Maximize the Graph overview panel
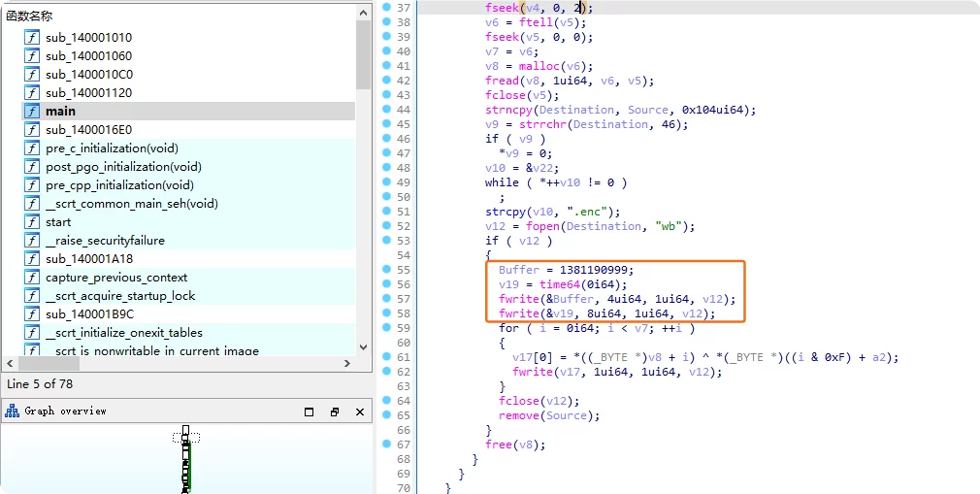980x494 pixels. tap(308, 412)
